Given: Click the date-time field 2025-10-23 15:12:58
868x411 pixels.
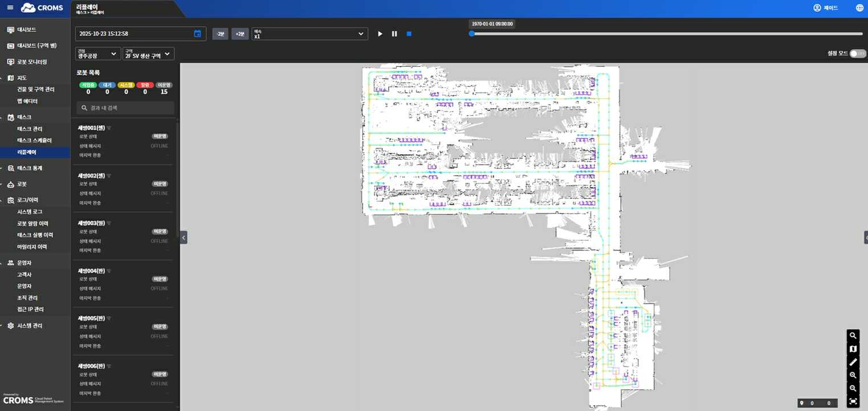Looking at the screenshot, I should point(141,34).
